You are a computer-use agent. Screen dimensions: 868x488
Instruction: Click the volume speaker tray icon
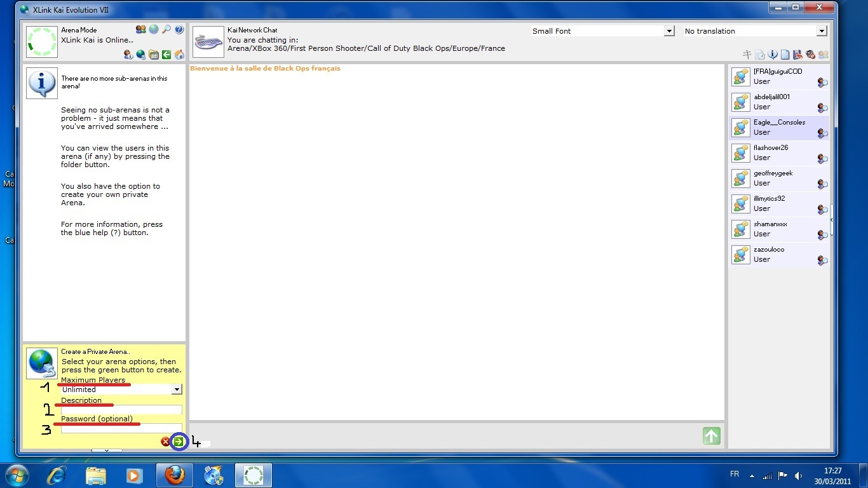(798, 476)
